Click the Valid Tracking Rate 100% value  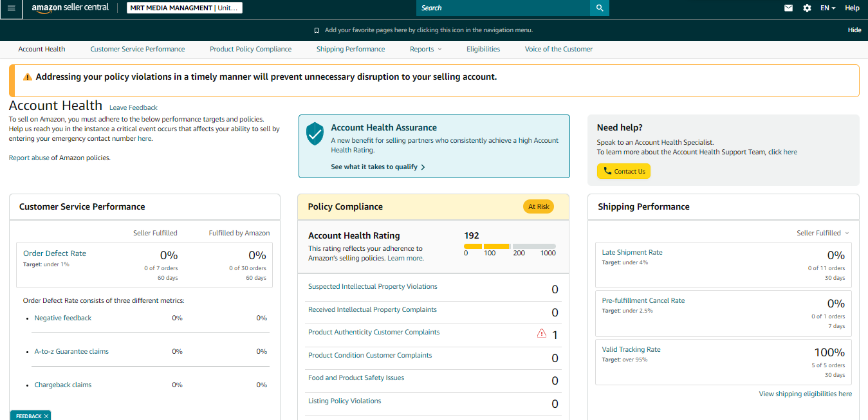point(829,352)
